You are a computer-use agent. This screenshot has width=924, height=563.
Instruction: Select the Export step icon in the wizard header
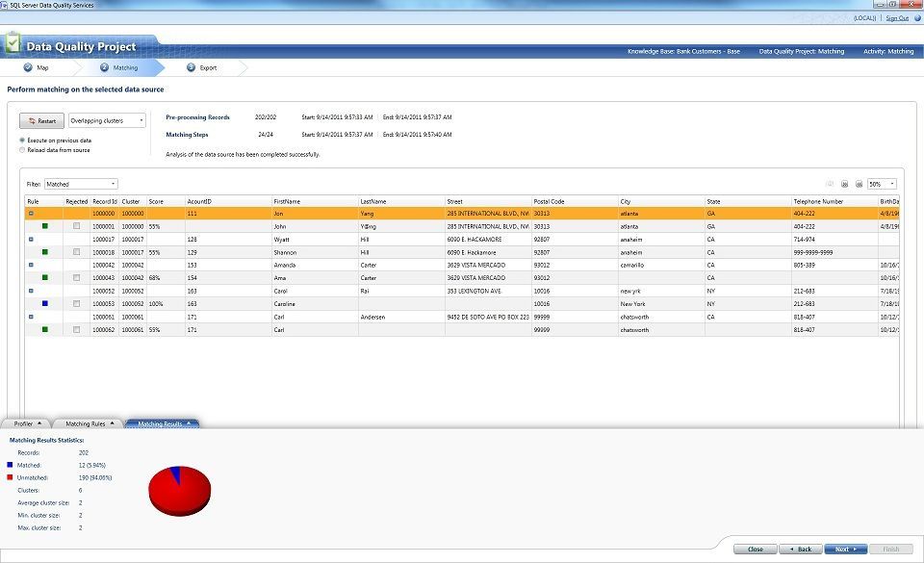tap(189, 67)
